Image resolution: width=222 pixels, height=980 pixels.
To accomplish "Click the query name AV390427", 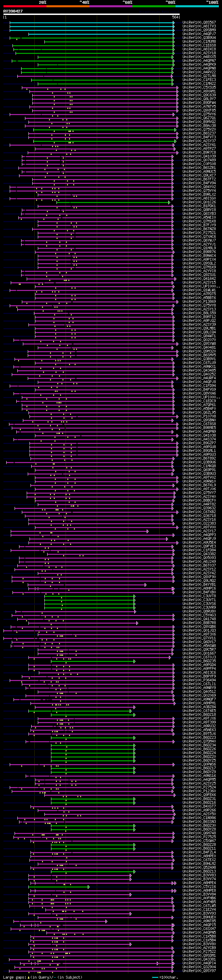I will (13, 11).
